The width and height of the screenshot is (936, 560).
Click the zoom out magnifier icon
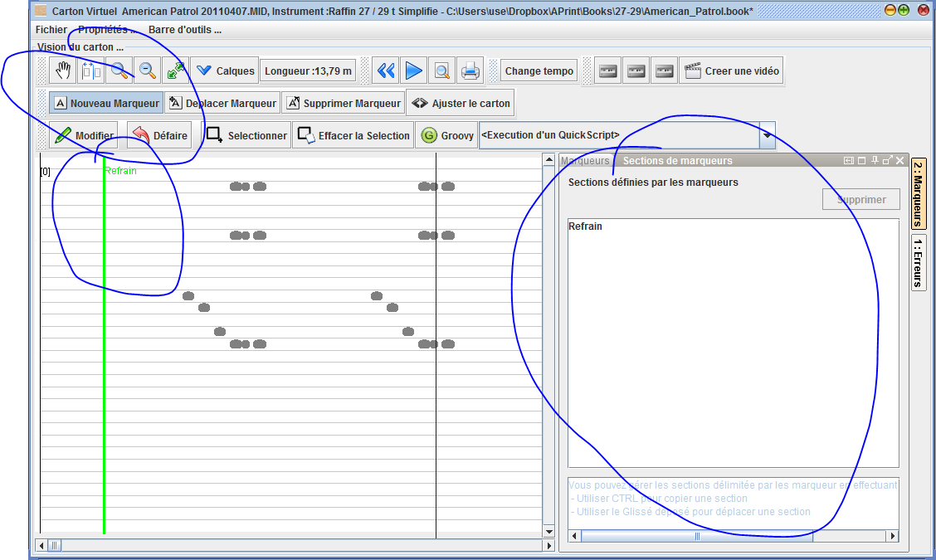pos(148,71)
